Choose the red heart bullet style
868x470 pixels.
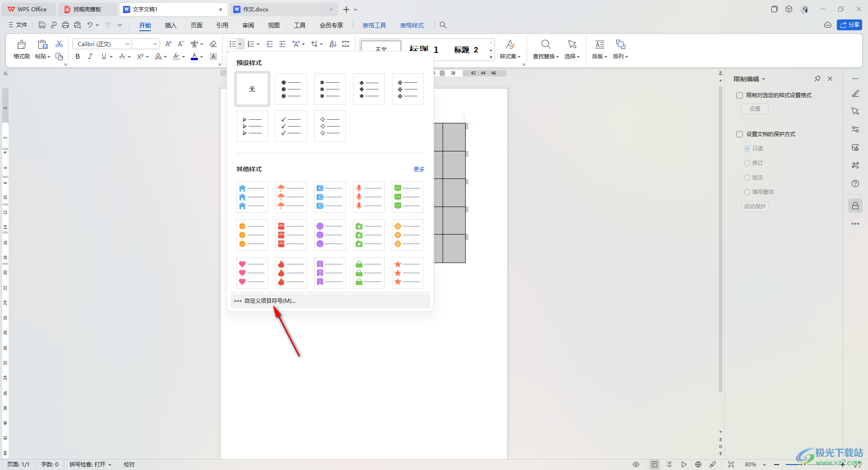pyautogui.click(x=252, y=273)
